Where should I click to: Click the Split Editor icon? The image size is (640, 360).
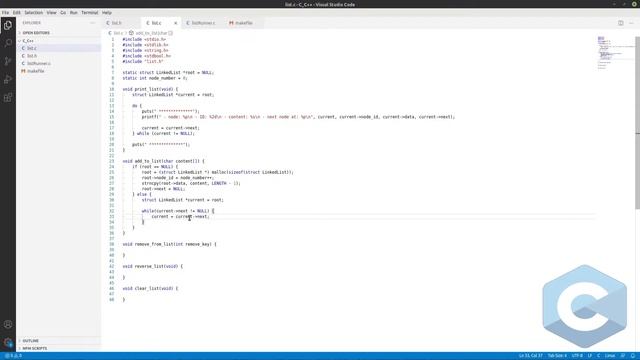pyautogui.click(x=620, y=23)
